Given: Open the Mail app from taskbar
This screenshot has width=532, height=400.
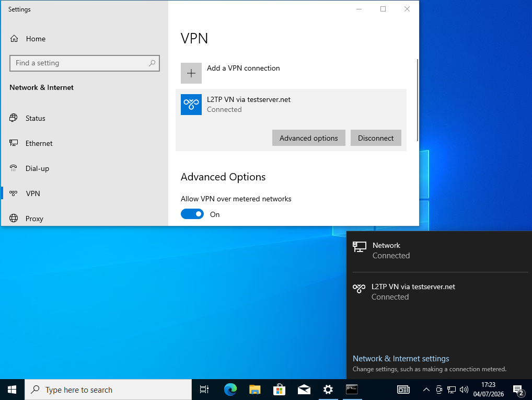Looking at the screenshot, I should [304, 390].
